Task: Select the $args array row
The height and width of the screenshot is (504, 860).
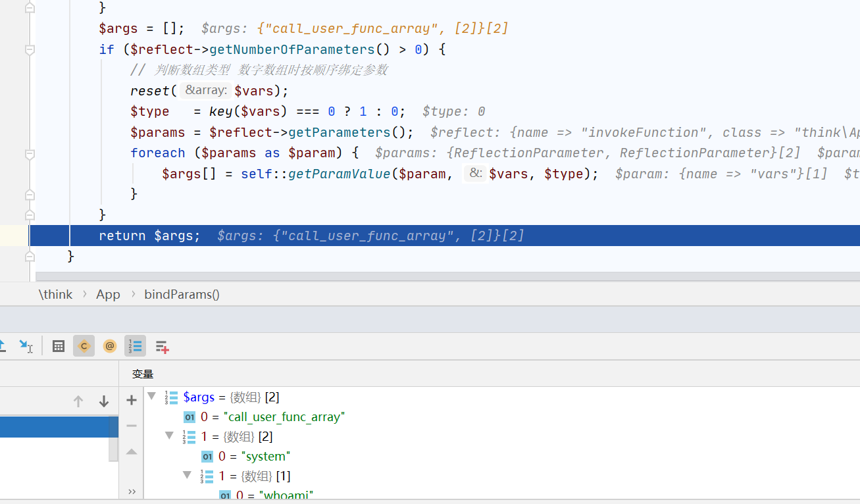Action: click(x=501, y=397)
